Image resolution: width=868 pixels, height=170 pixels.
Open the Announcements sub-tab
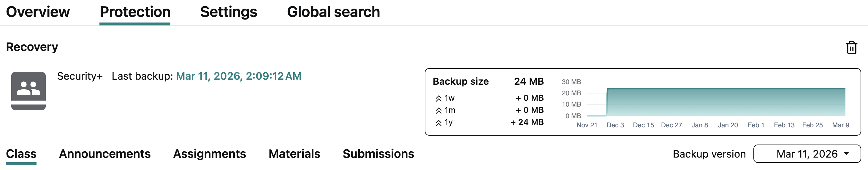tap(105, 154)
